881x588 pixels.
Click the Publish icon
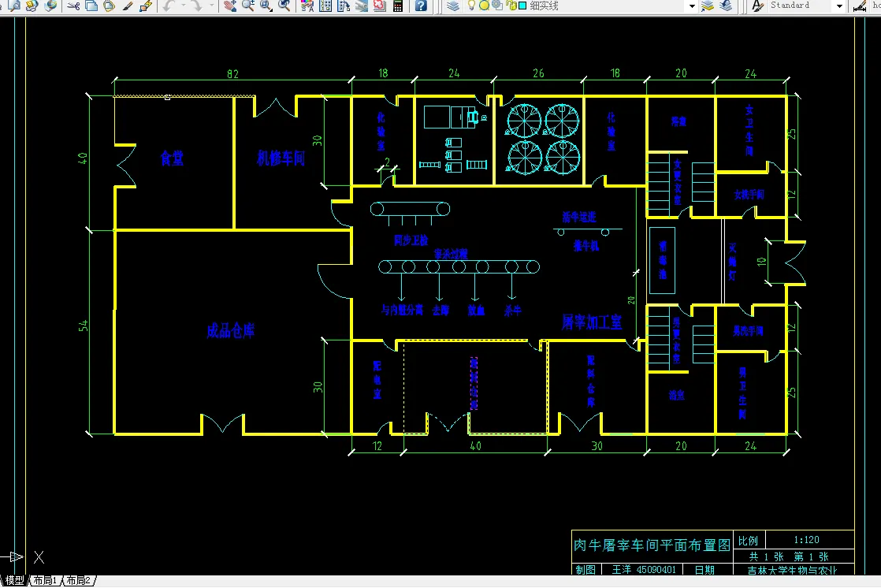pos(32,6)
